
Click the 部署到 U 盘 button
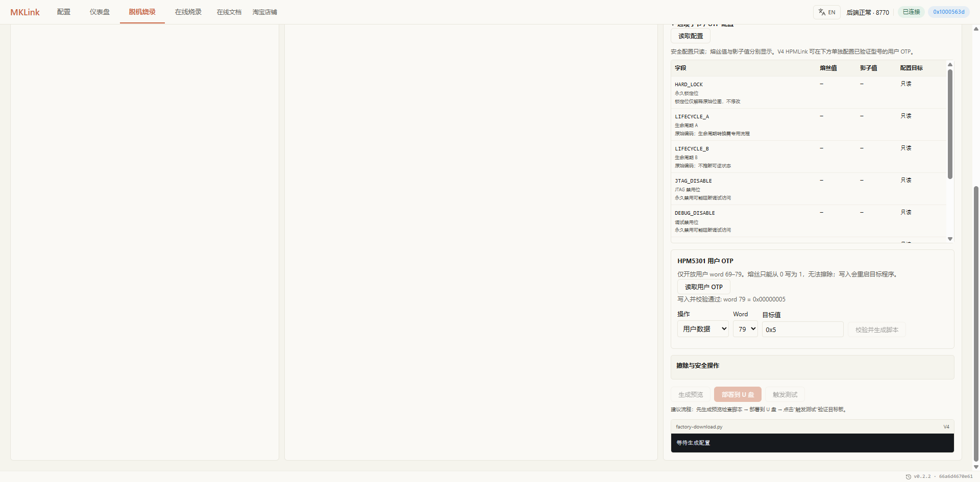click(x=738, y=394)
